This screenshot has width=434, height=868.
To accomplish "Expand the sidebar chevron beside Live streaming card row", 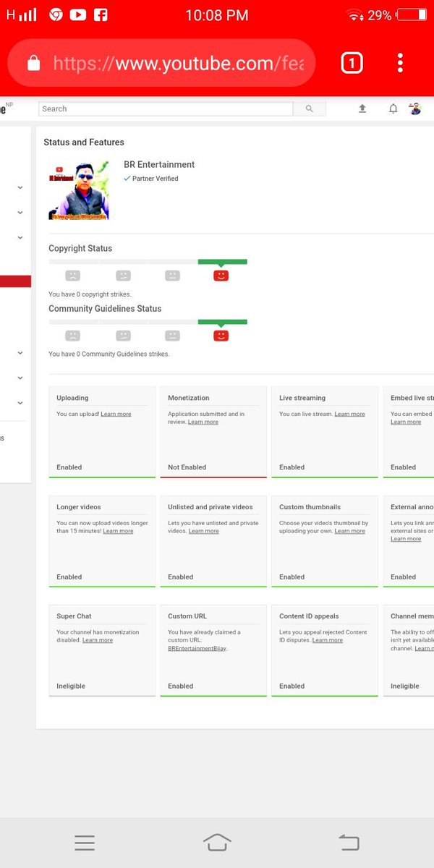I will coord(20,403).
